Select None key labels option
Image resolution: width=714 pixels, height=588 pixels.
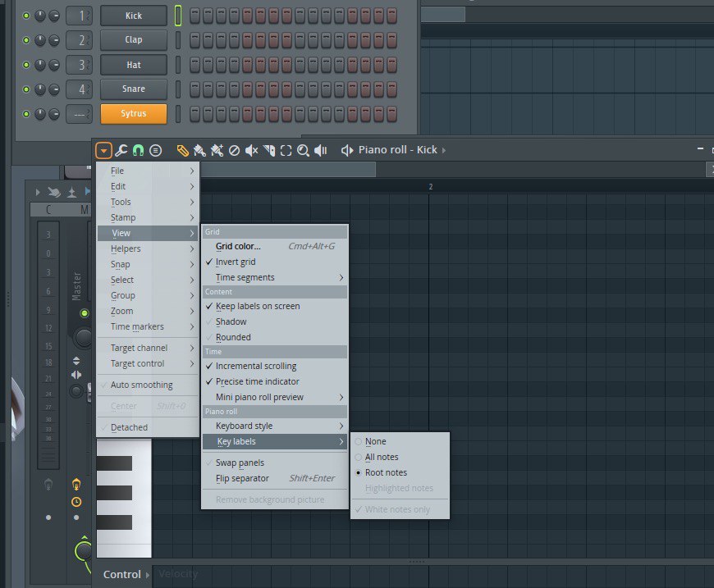coord(400,441)
